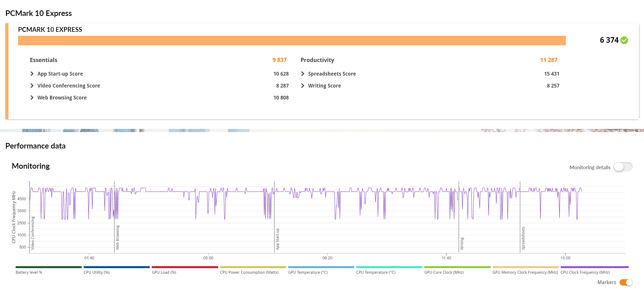Click the Essentials score 9 837
The height and width of the screenshot is (305, 644).
click(x=280, y=60)
